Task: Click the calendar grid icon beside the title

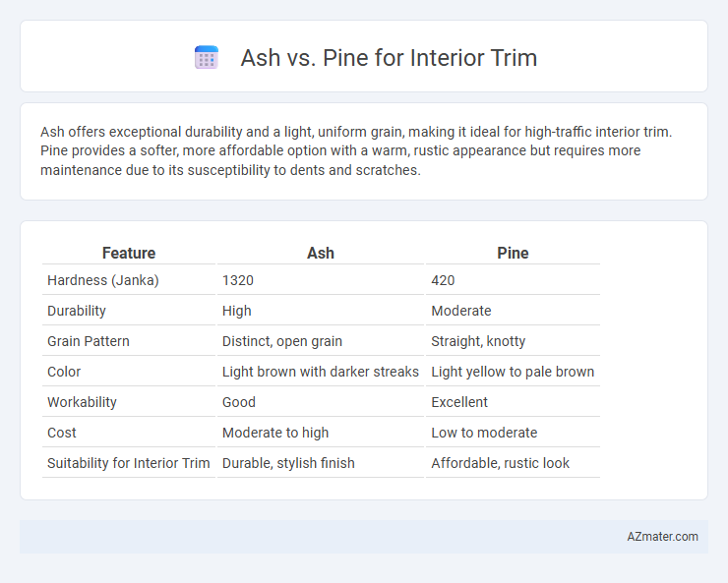Action: click(207, 57)
